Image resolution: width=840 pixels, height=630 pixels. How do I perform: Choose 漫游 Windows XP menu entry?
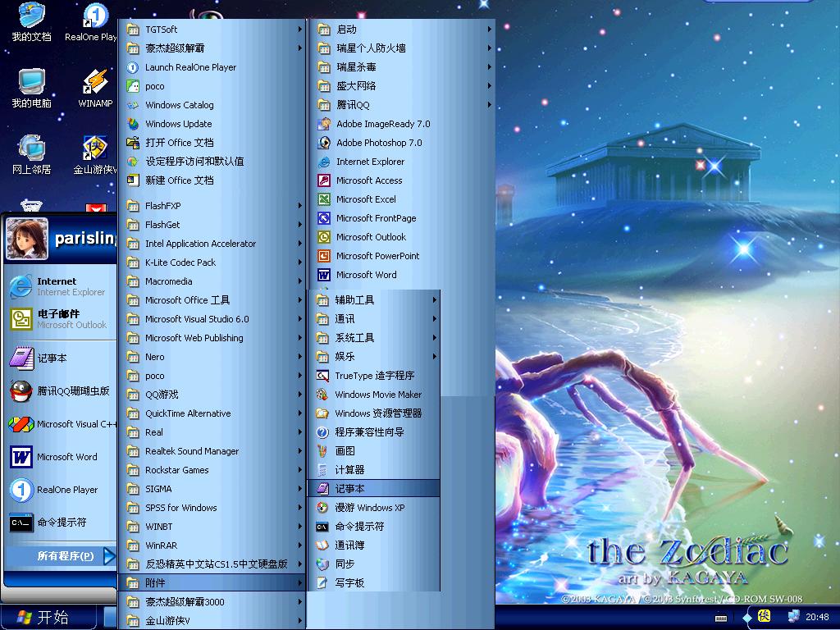pyautogui.click(x=374, y=508)
